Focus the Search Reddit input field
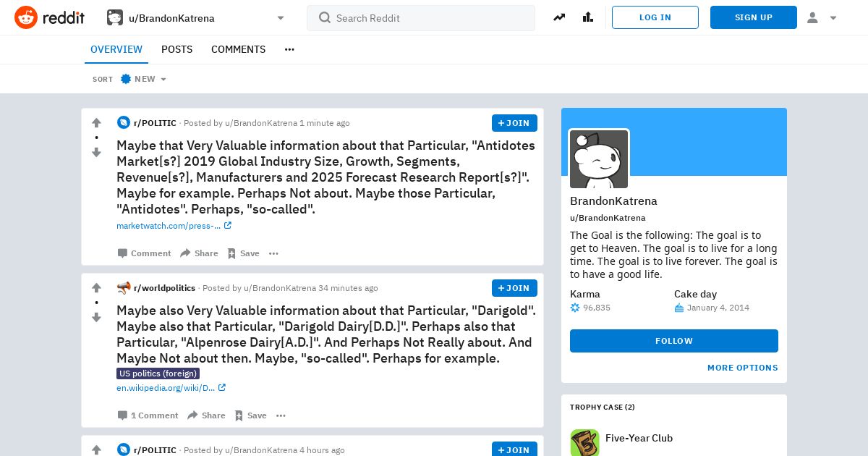 [421, 18]
